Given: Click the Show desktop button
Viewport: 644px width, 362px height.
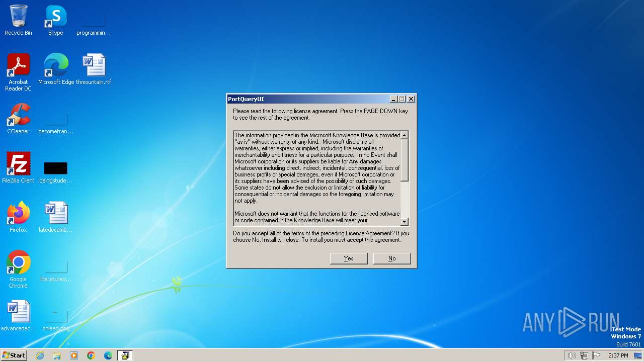Looking at the screenshot, I should coord(638,355).
